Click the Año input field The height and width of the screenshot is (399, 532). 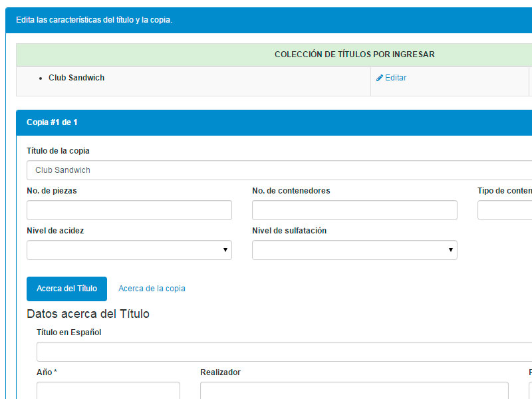click(x=108, y=390)
